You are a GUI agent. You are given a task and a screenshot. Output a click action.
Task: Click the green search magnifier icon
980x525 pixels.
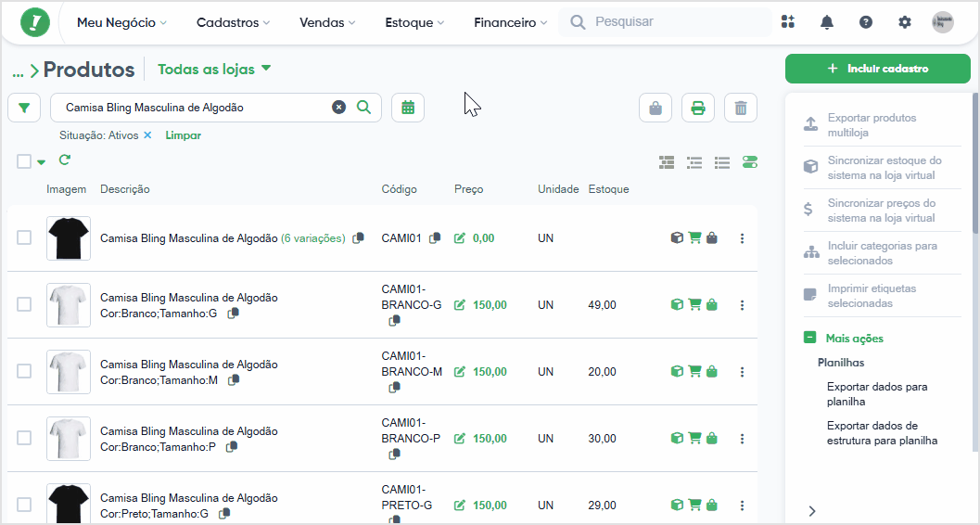point(363,107)
